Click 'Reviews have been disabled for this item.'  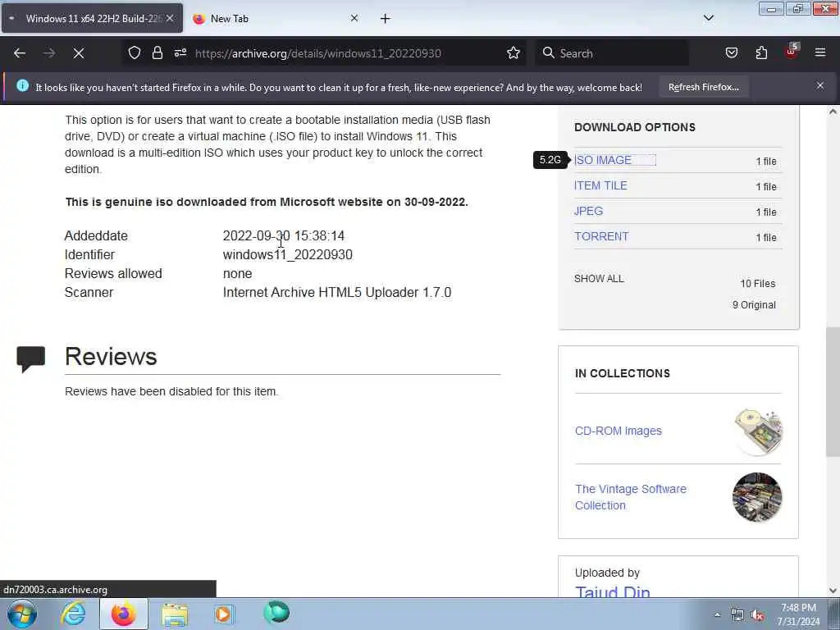[171, 391]
